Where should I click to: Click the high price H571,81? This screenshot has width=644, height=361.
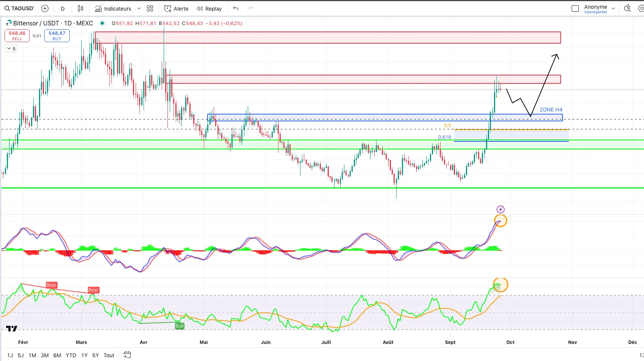[146, 23]
